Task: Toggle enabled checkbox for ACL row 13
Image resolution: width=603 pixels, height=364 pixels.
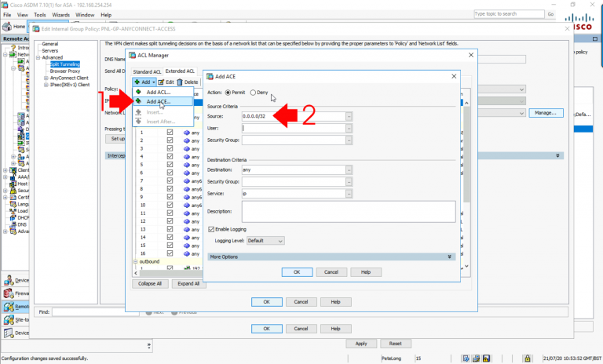Action: (x=170, y=229)
